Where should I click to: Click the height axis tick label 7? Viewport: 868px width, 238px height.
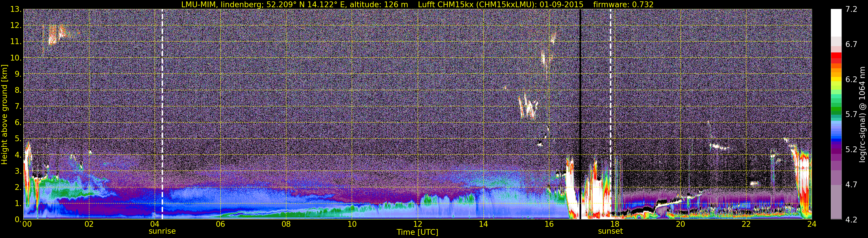pos(18,106)
